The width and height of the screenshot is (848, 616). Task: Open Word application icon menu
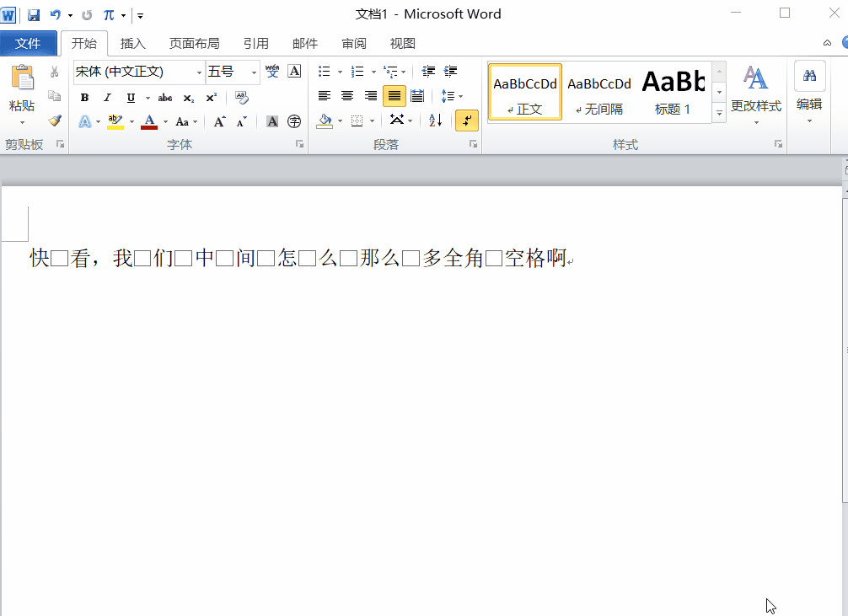pos(8,15)
